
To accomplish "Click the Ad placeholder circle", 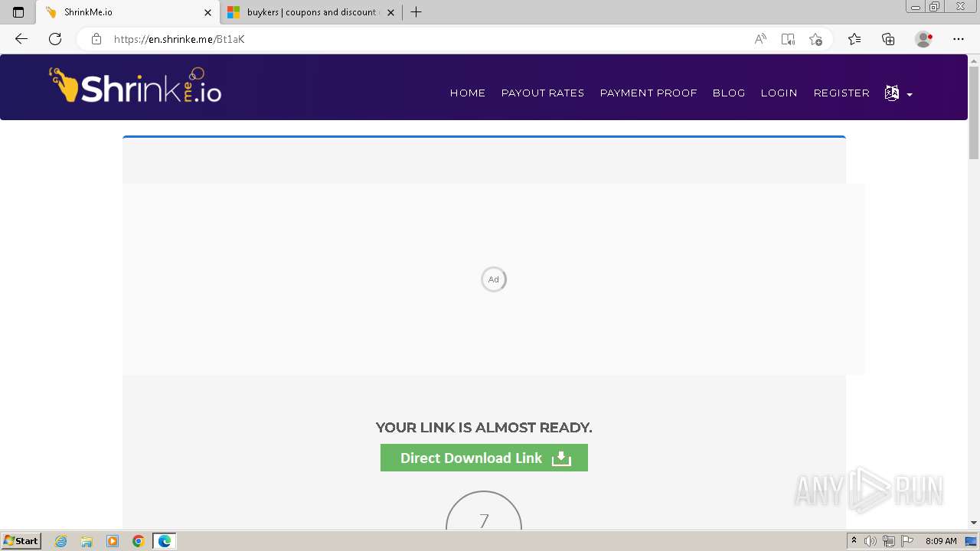I will (494, 279).
